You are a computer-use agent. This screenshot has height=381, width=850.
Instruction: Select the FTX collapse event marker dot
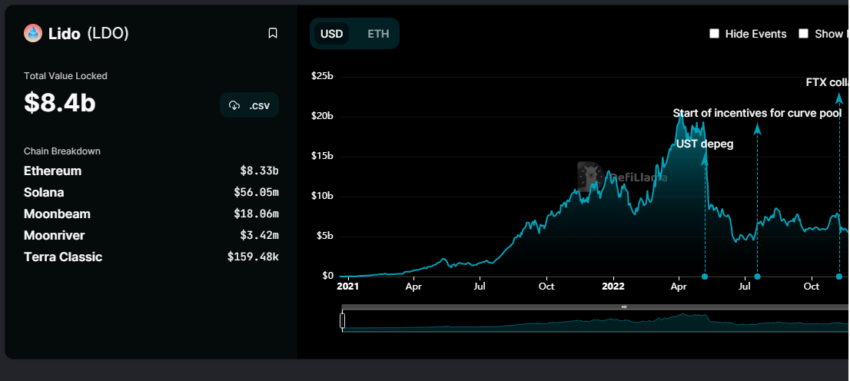click(839, 276)
